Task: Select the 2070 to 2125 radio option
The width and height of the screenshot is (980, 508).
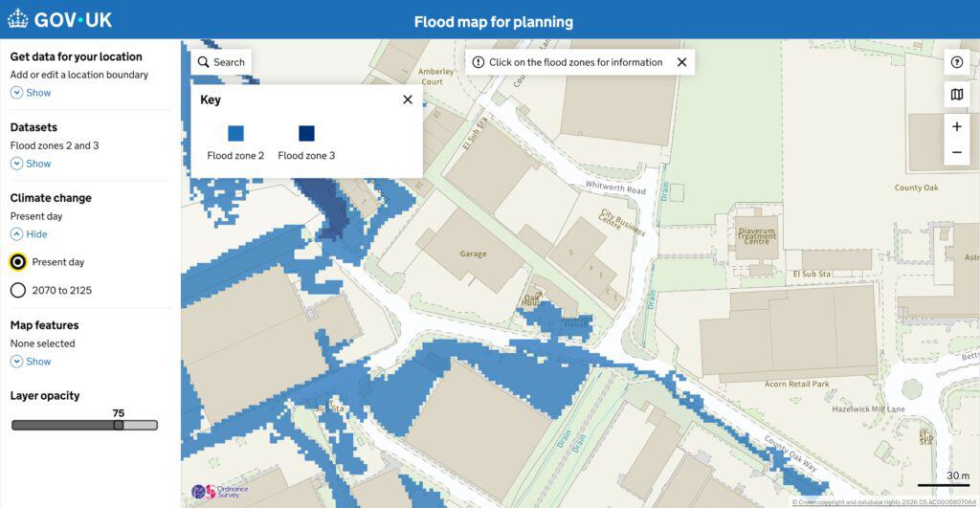Action: click(18, 290)
